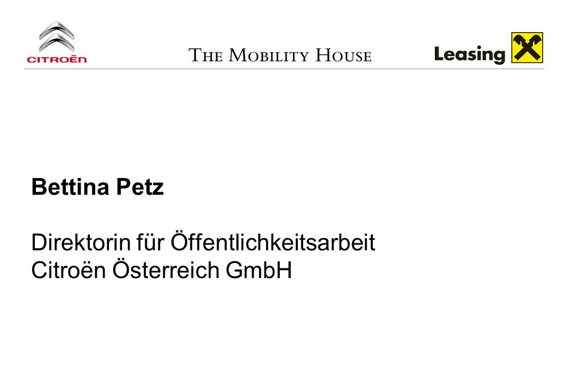This screenshot has height=392, width=566.
Task: Select the bold Bettina Petz heading
Action: coord(98,187)
